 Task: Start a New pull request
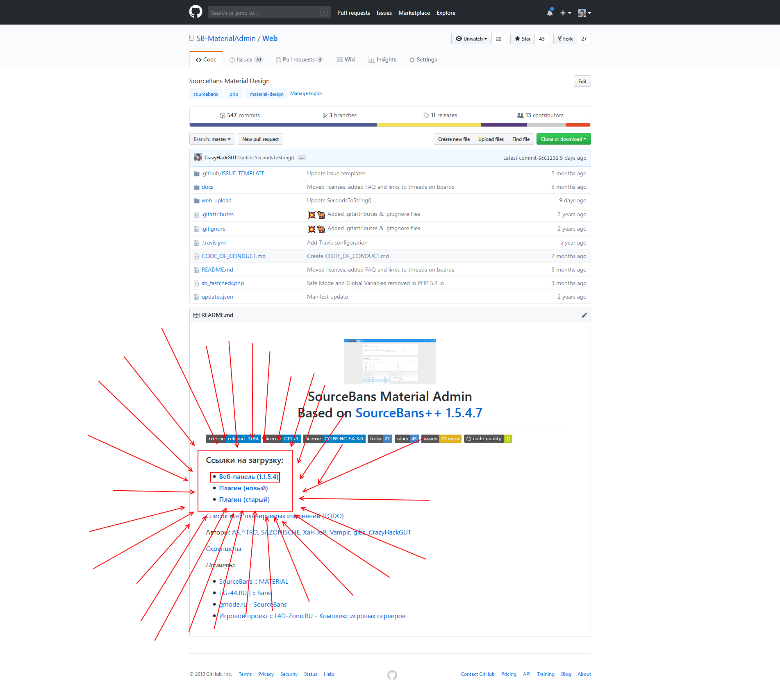[x=260, y=139]
